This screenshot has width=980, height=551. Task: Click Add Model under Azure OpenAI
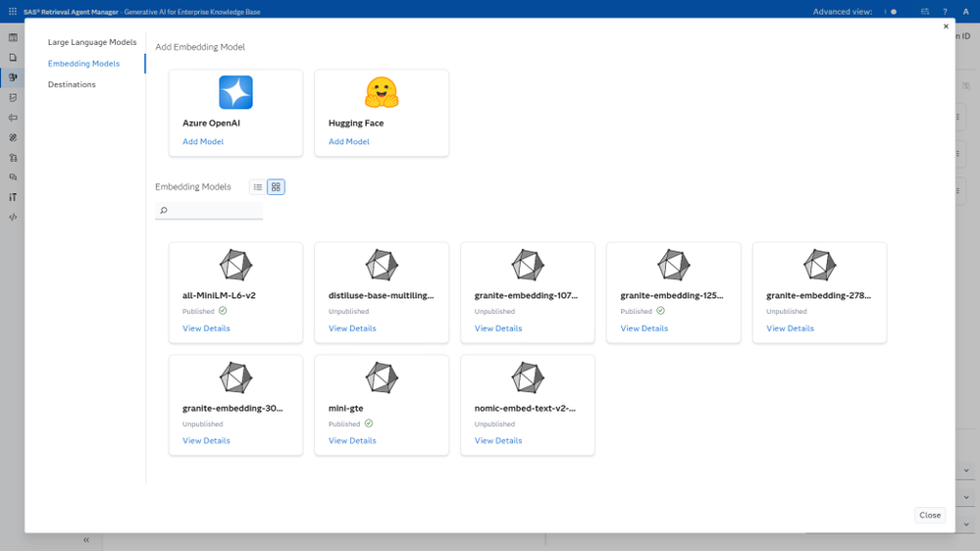tap(203, 141)
